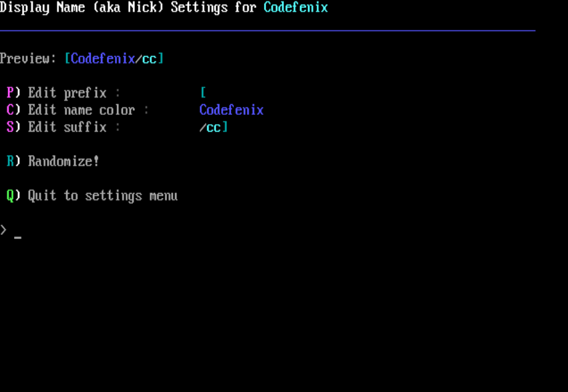Click the magenta P hotkey letter
Image resolution: width=568 pixels, height=392 pixels.
[x=9, y=93]
